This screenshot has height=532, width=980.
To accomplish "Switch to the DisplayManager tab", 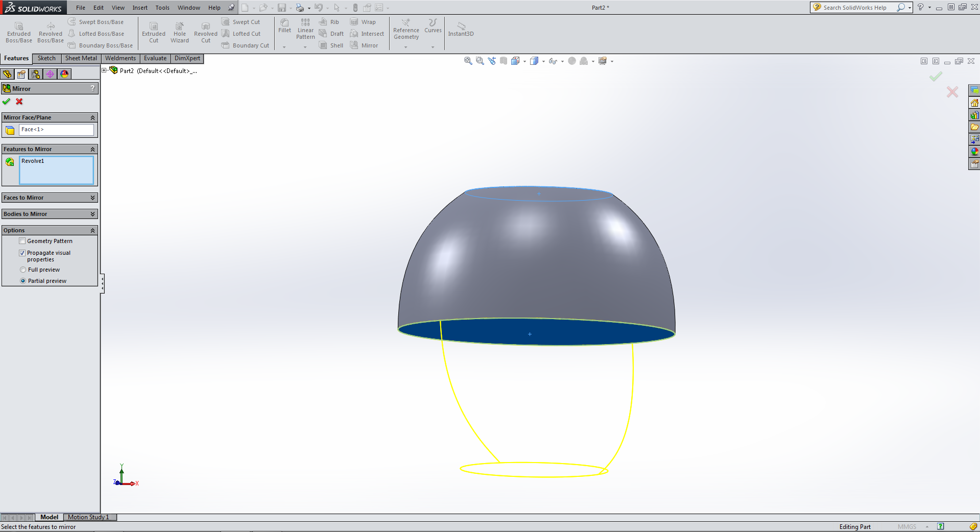I will [64, 74].
